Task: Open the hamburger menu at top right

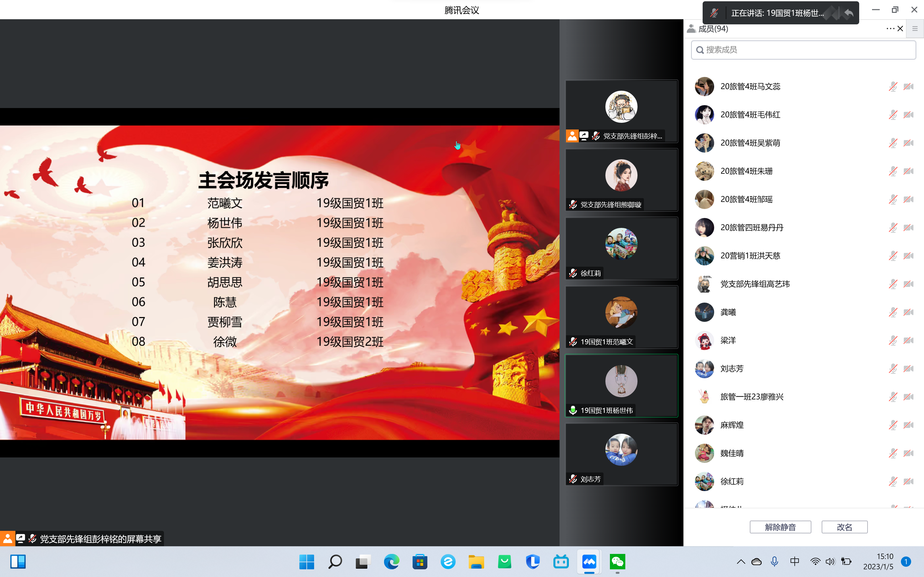Action: click(x=915, y=29)
